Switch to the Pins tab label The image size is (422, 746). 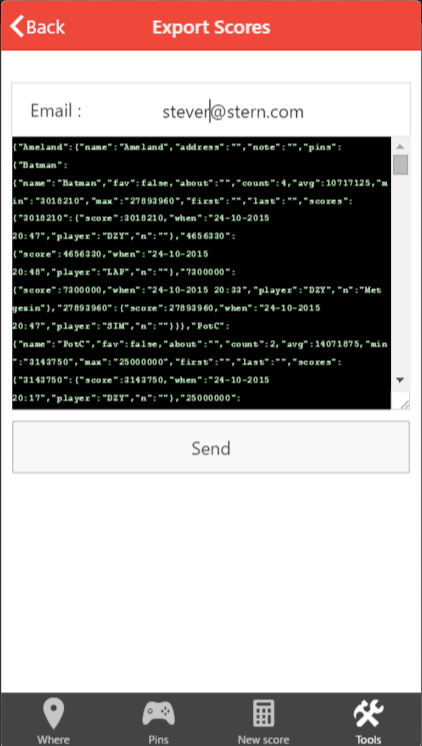click(x=158, y=739)
